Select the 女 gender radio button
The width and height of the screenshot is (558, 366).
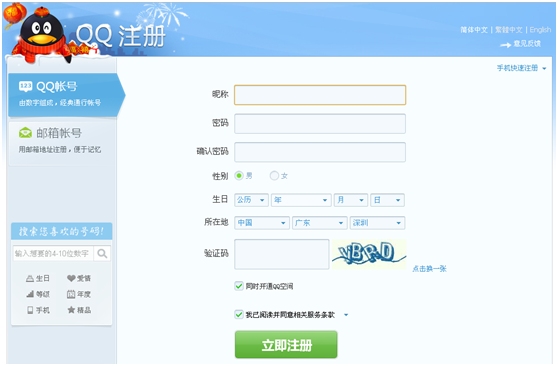pos(274,176)
